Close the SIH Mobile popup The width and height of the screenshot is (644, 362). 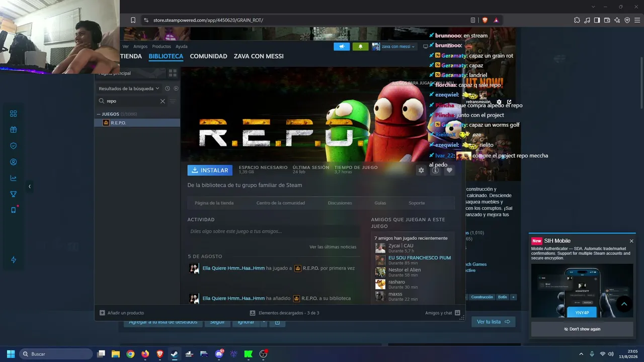click(x=631, y=241)
